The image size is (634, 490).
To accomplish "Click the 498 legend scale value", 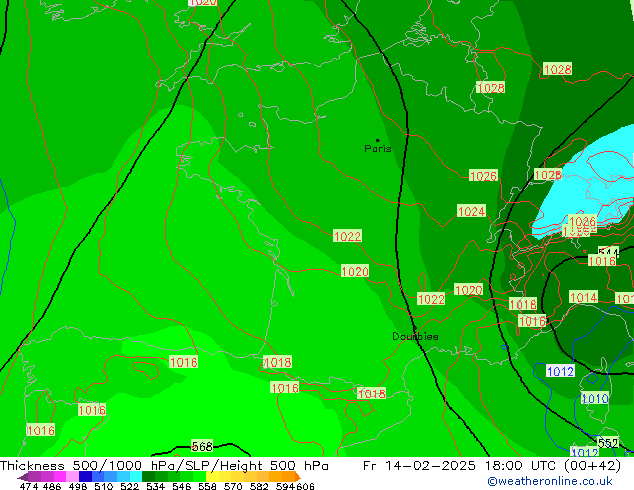I will (x=78, y=486).
